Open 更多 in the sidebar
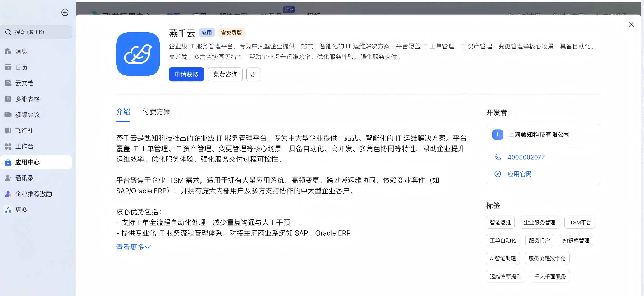The height and width of the screenshot is (296, 644). point(21,210)
